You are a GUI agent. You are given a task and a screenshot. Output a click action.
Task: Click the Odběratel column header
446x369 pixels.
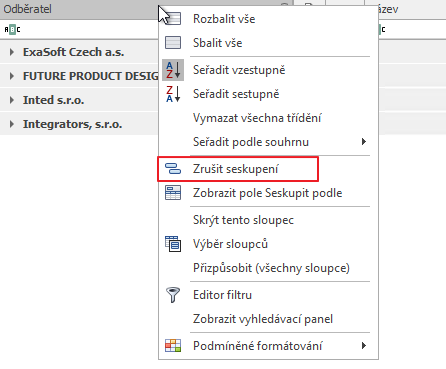pos(79,9)
